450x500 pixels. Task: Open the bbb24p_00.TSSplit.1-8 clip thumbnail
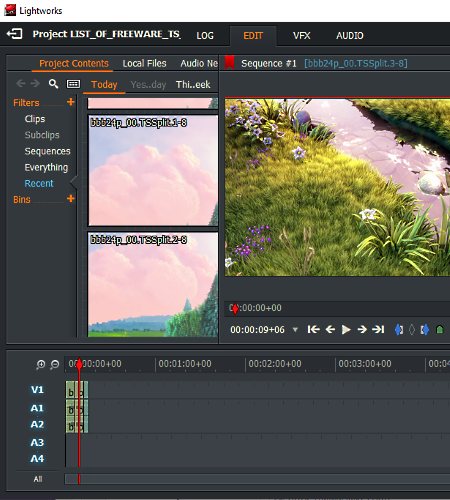click(153, 170)
